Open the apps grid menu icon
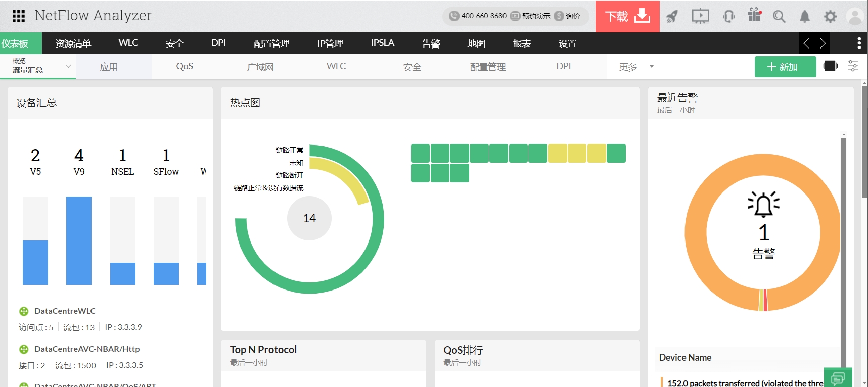The image size is (868, 387). click(x=19, y=16)
